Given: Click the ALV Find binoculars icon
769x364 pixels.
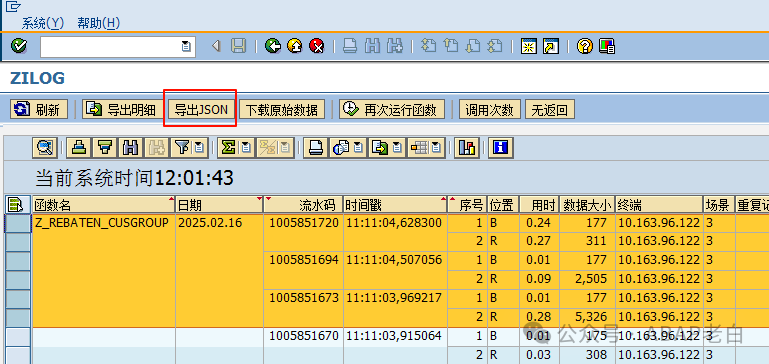Looking at the screenshot, I should tap(130, 147).
